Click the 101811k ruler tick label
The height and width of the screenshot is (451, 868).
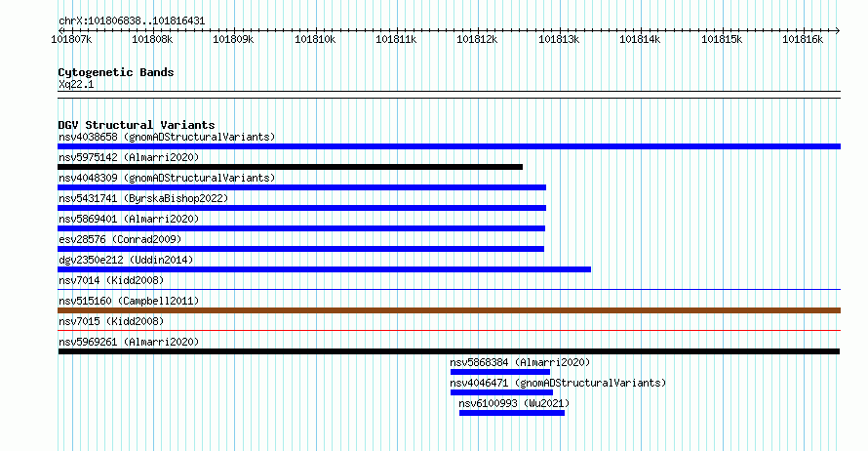point(396,39)
